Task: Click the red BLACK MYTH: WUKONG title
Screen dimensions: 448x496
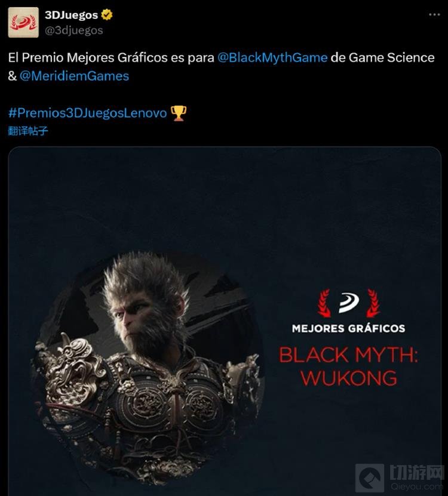Action: pos(349,366)
